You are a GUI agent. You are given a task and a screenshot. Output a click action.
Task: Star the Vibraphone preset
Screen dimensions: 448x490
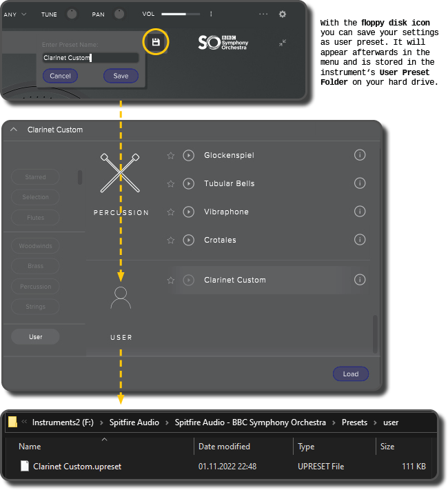pyautogui.click(x=171, y=212)
